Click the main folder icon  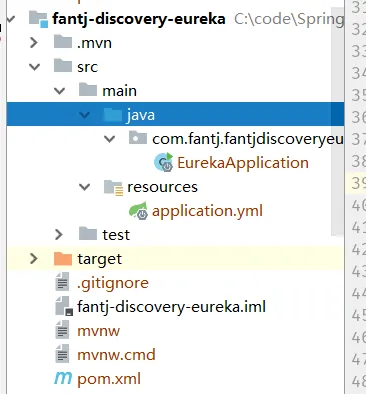(88, 90)
